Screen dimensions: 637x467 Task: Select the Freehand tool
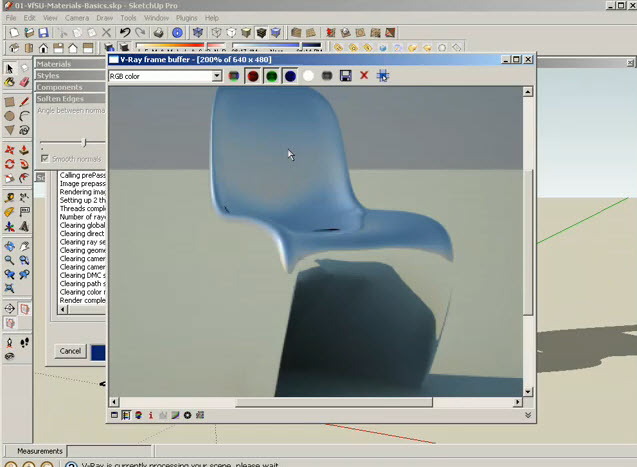[x=24, y=130]
